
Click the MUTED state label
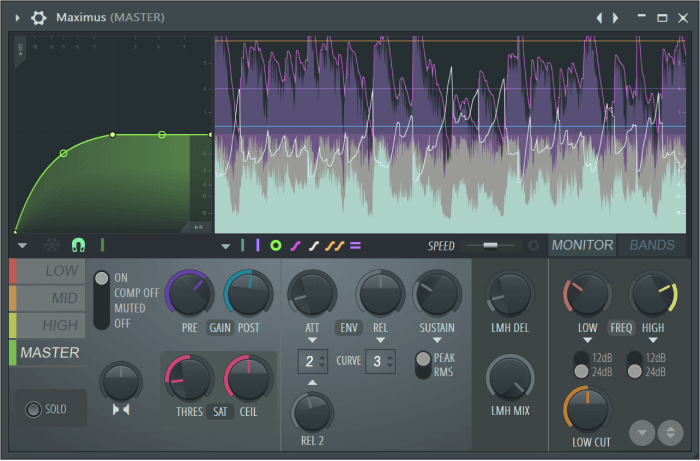129,308
